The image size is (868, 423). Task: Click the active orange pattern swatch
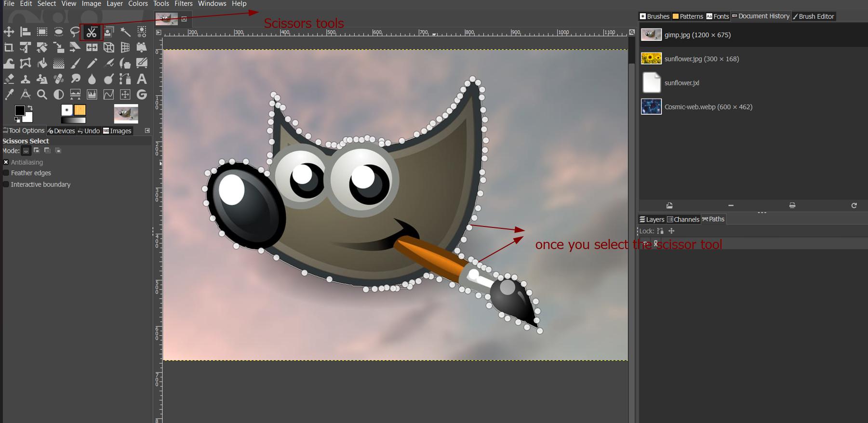80,110
